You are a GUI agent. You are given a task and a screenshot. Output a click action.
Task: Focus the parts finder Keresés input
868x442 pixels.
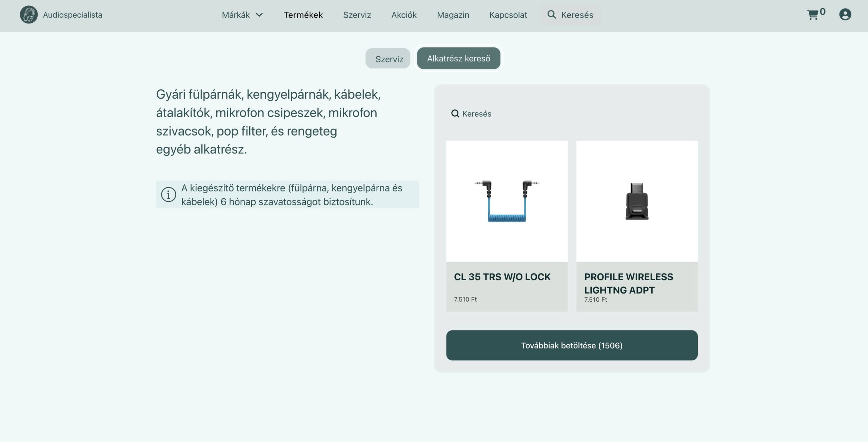tap(572, 114)
